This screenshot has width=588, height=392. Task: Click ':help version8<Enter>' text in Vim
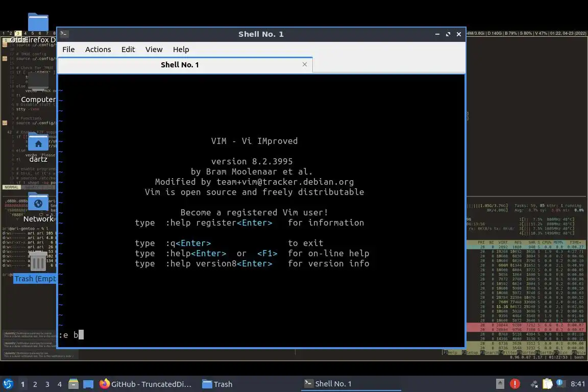click(x=219, y=264)
